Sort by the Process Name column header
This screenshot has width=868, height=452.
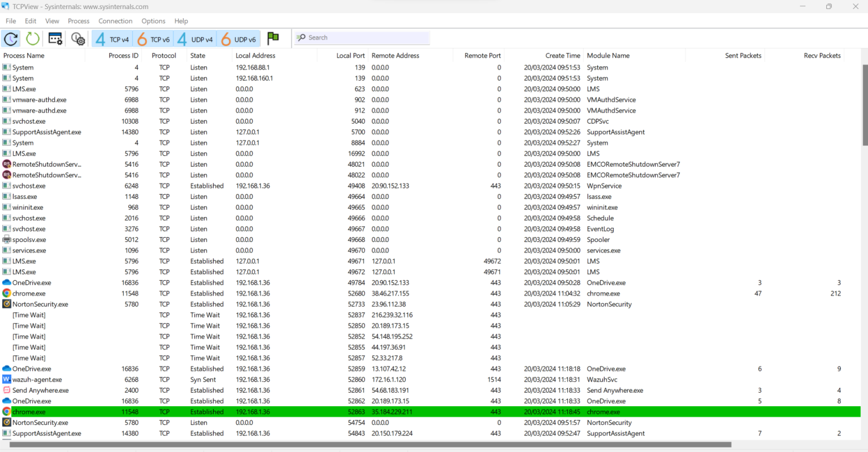click(x=24, y=55)
